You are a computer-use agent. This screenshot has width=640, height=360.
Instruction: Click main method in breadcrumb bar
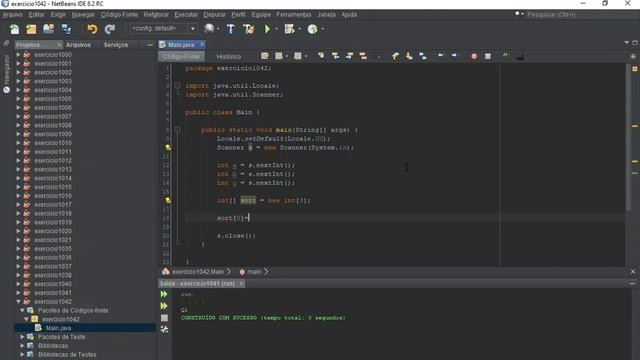point(253,271)
